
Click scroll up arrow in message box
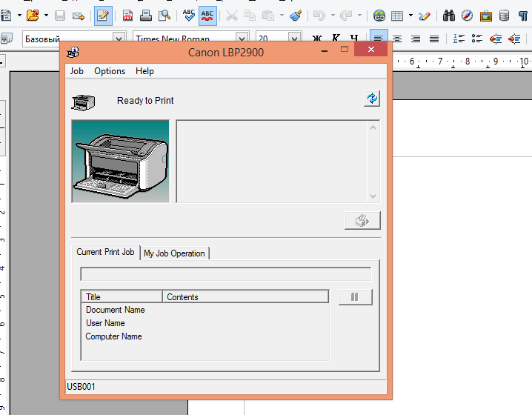(x=373, y=128)
